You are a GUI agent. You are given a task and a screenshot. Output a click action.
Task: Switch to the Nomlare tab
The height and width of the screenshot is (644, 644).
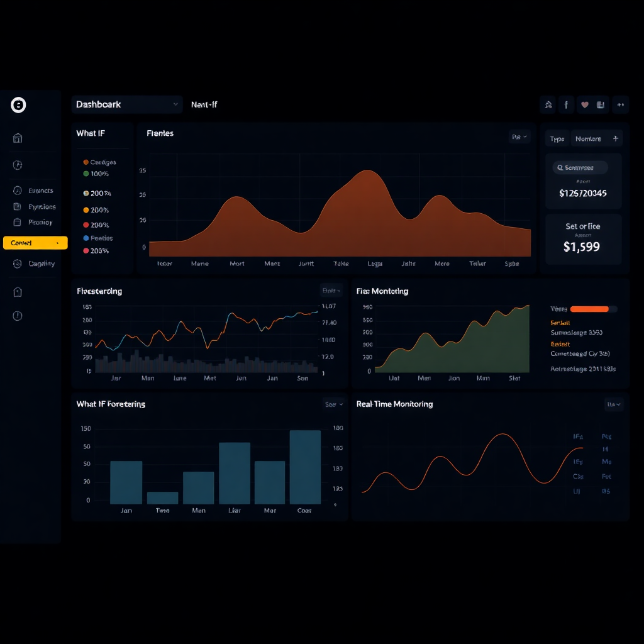click(588, 139)
